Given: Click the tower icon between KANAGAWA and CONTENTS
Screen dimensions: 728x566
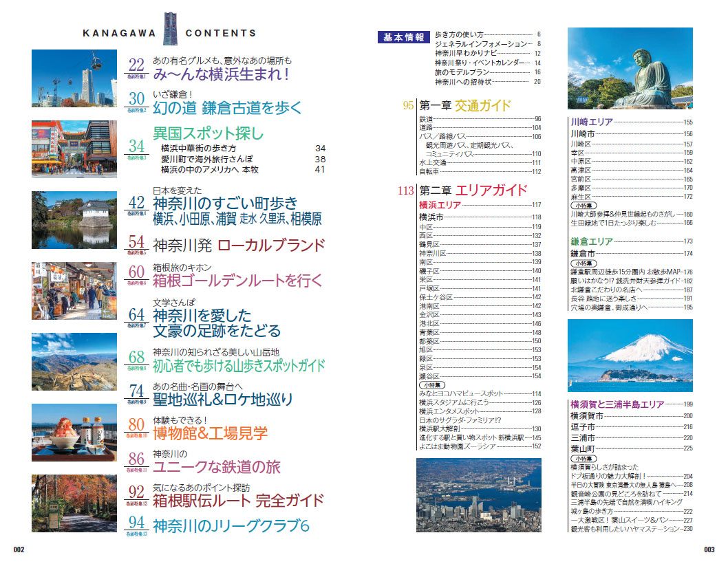Looking at the screenshot, I should point(169,28).
